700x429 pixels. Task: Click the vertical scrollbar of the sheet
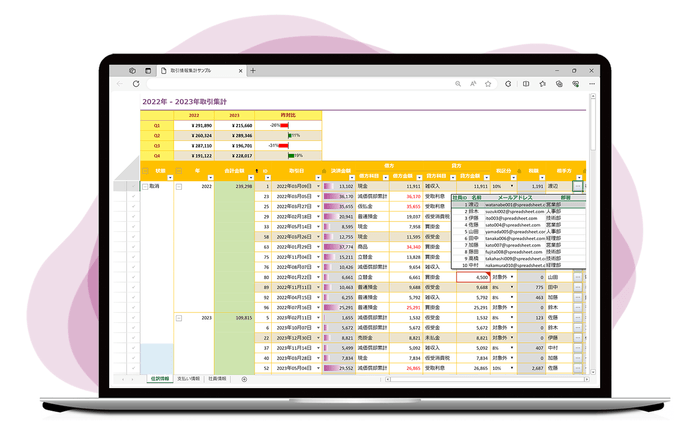(x=593, y=232)
